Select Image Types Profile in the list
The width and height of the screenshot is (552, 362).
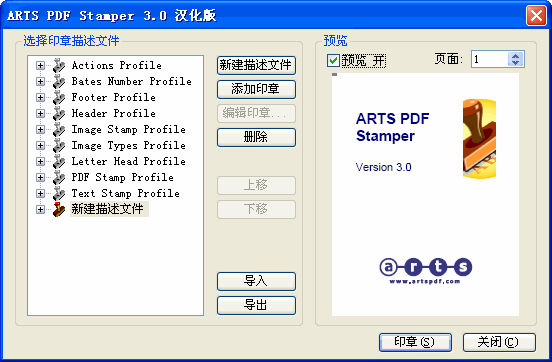pos(128,145)
